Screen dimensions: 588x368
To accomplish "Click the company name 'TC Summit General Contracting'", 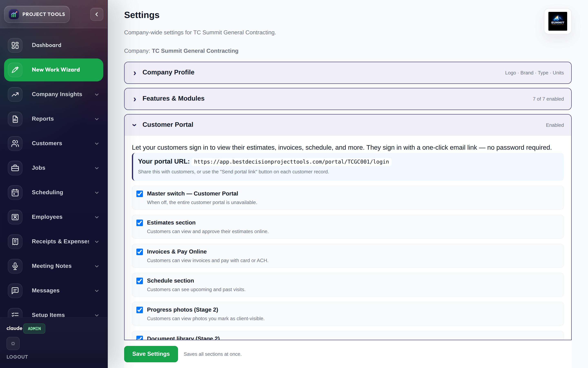I will (195, 51).
